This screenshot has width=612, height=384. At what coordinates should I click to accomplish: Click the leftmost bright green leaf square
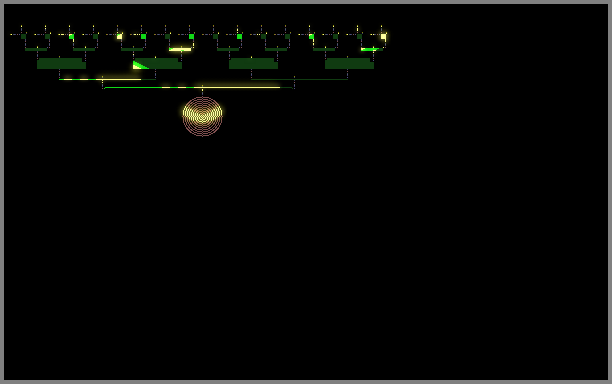(71, 37)
